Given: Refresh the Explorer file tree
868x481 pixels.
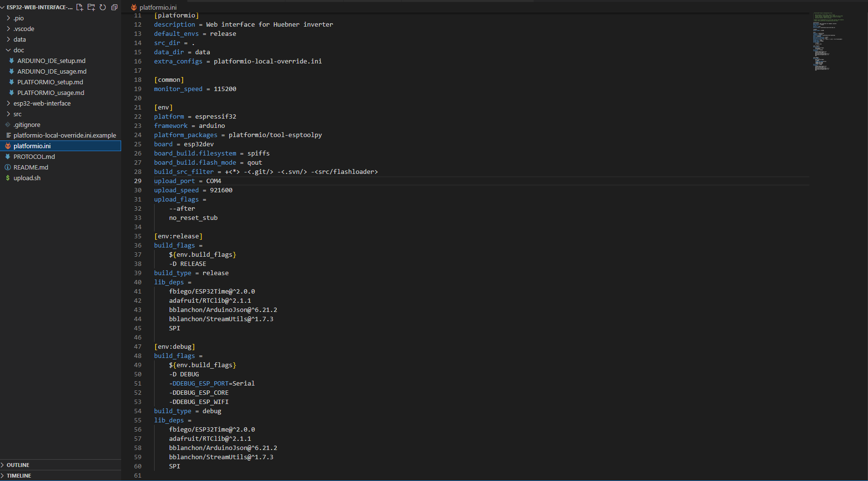Looking at the screenshot, I should (103, 7).
